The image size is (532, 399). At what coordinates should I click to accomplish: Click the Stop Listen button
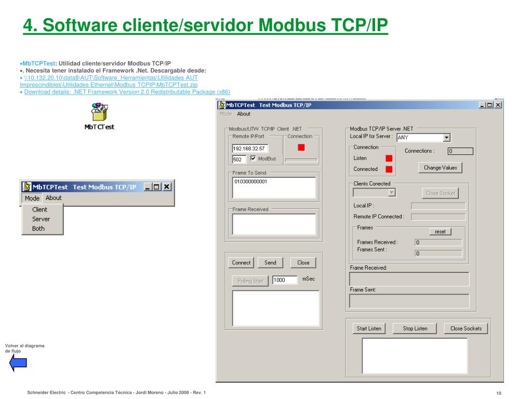(x=415, y=328)
